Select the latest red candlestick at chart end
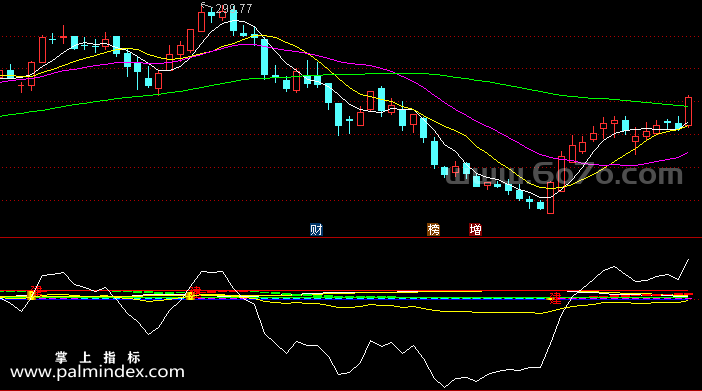Screen dimensions: 702x391 pyautogui.click(x=689, y=111)
